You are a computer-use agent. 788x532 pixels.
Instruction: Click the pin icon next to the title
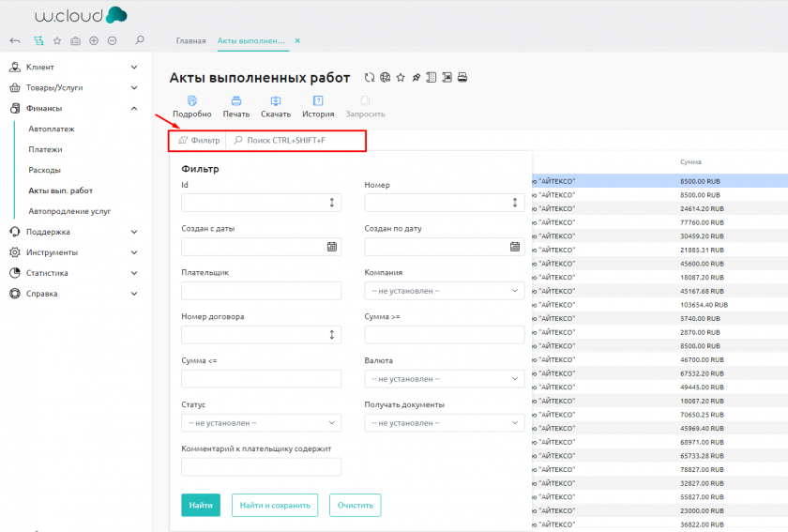point(416,78)
